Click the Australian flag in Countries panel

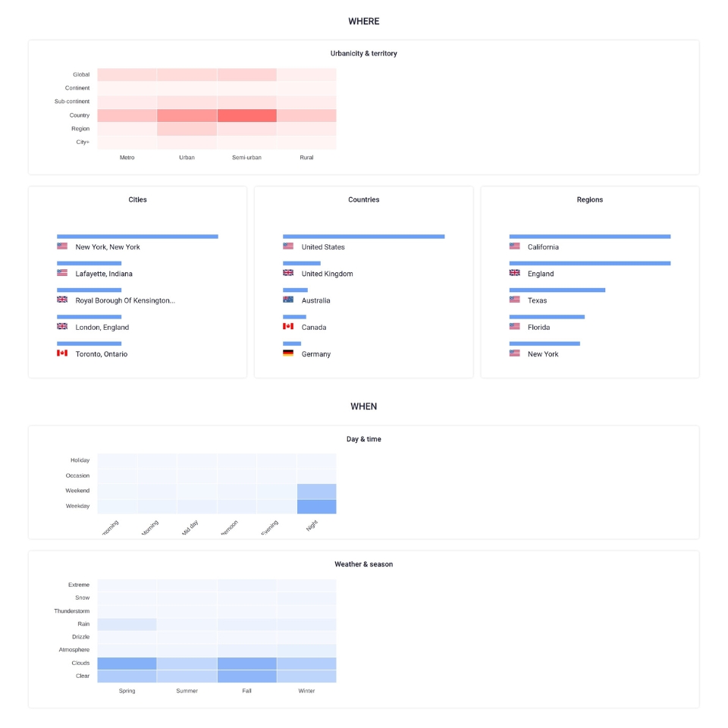(288, 300)
